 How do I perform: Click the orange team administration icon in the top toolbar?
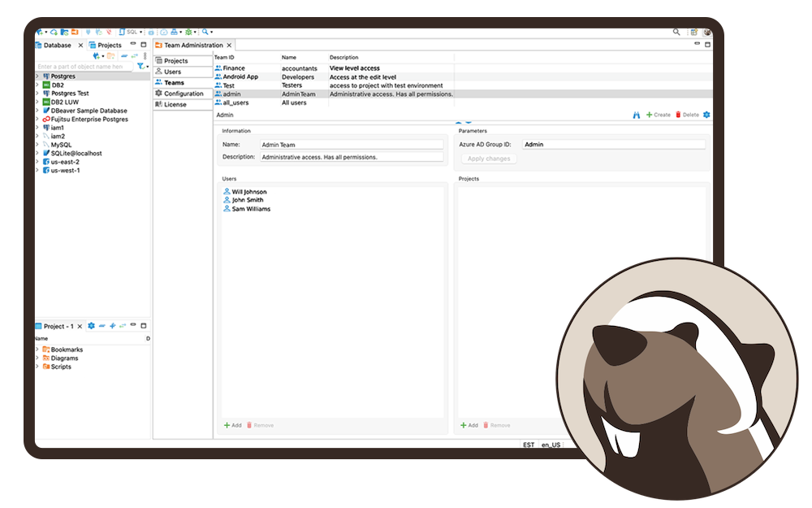pyautogui.click(x=75, y=33)
